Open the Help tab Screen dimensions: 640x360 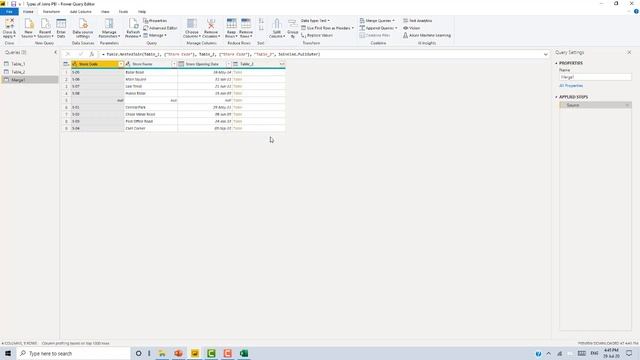pos(142,12)
